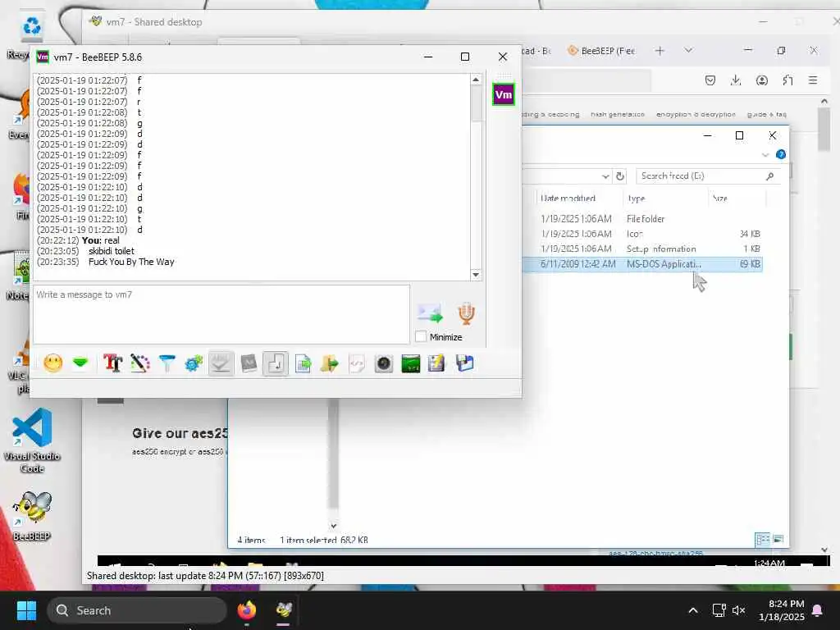Expand Firefox list all tabs chevron

pos(688,50)
